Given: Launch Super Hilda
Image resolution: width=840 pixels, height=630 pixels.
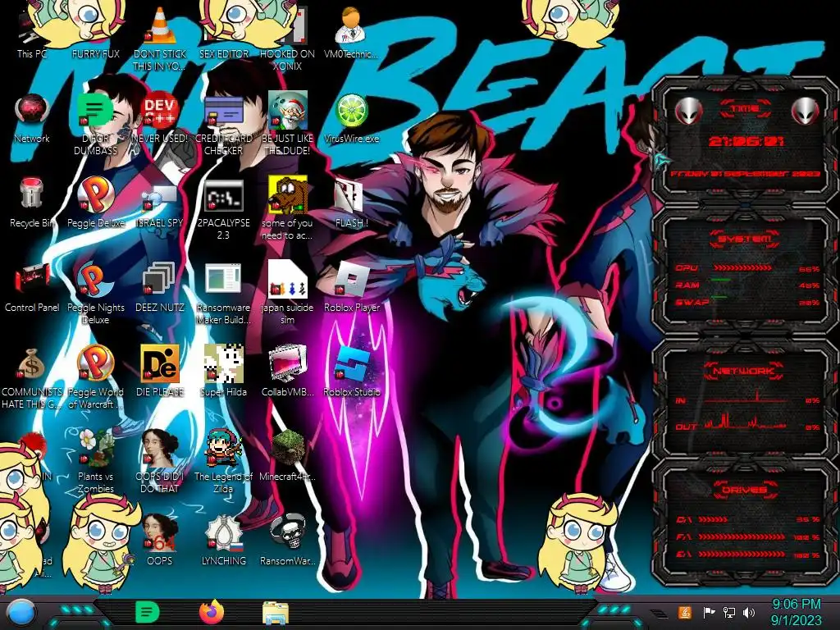Looking at the screenshot, I should click(x=223, y=372).
